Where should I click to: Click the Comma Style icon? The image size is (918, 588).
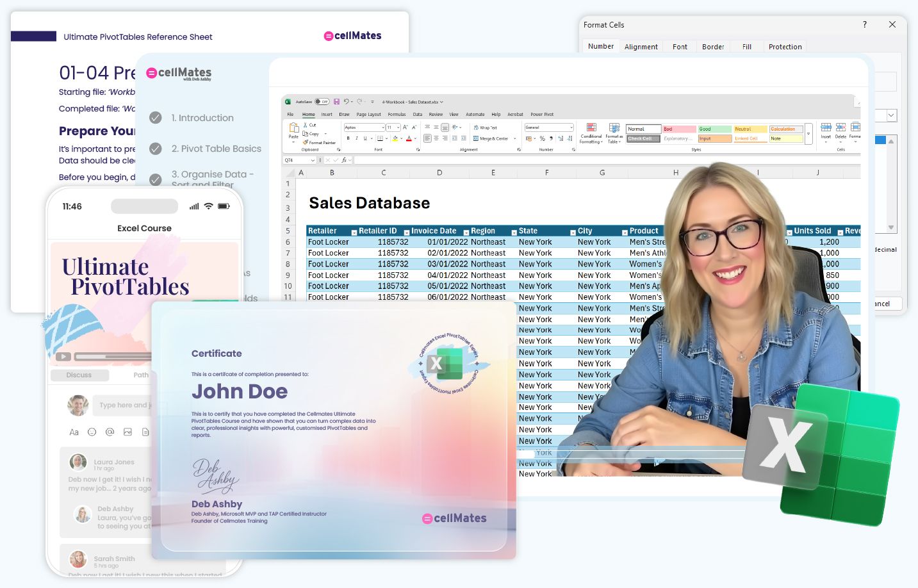[x=551, y=138]
